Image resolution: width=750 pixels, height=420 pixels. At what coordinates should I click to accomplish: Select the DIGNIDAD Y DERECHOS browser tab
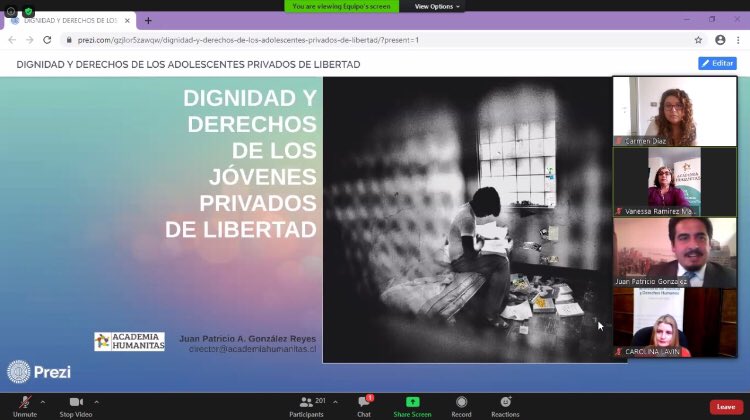tap(70, 21)
